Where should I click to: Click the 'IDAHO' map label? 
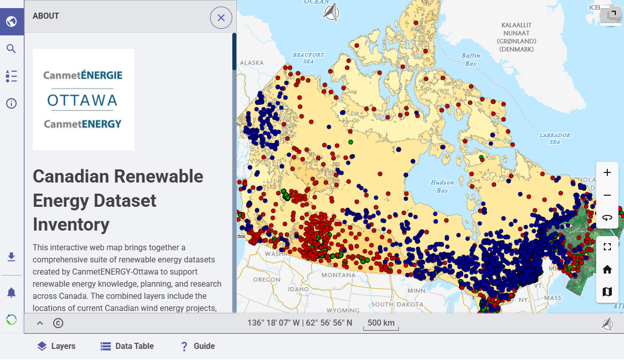coord(298,289)
